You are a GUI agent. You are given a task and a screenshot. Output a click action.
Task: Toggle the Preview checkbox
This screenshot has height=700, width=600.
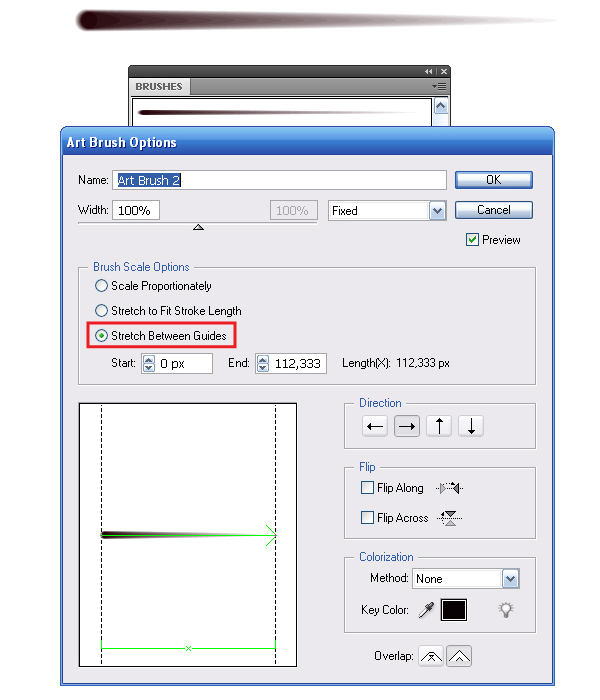coord(472,240)
